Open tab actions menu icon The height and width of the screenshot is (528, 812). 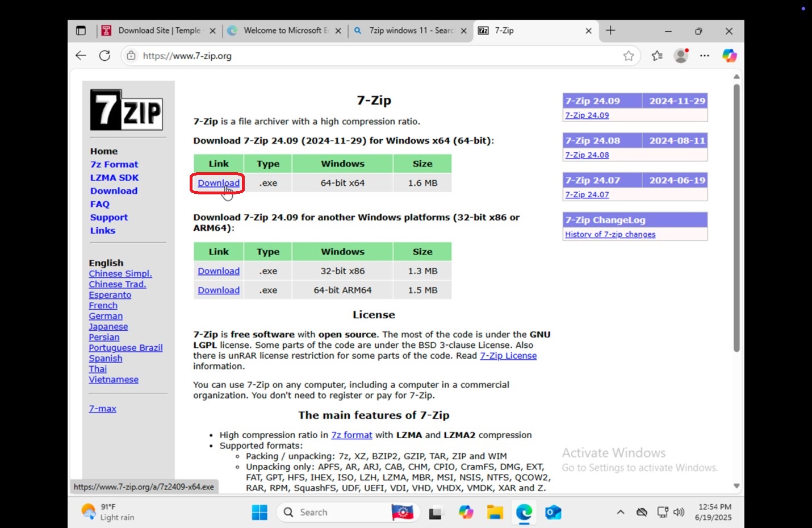81,31
